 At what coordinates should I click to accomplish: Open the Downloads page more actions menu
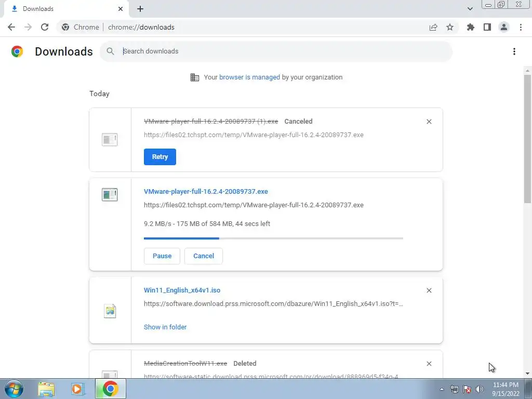(x=514, y=51)
